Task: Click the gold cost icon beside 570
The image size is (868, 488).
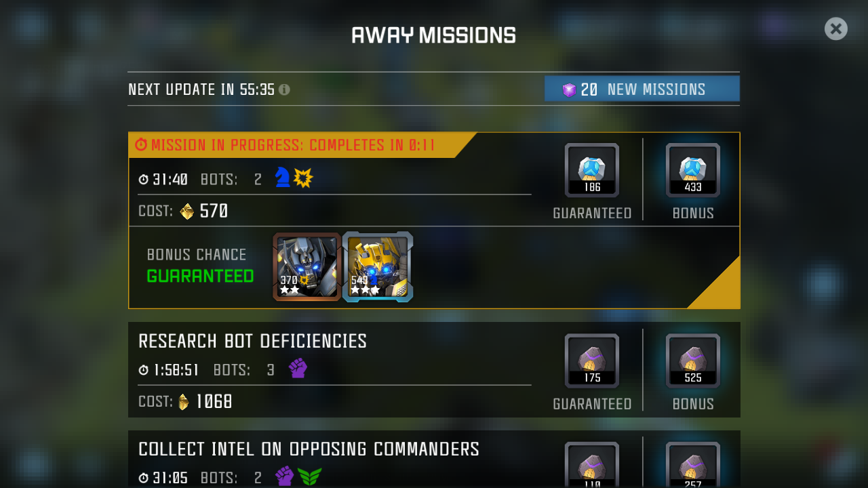Action: pos(187,211)
